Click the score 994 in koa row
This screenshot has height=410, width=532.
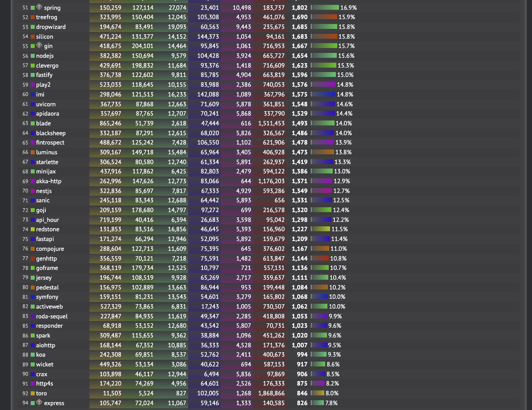point(302,355)
